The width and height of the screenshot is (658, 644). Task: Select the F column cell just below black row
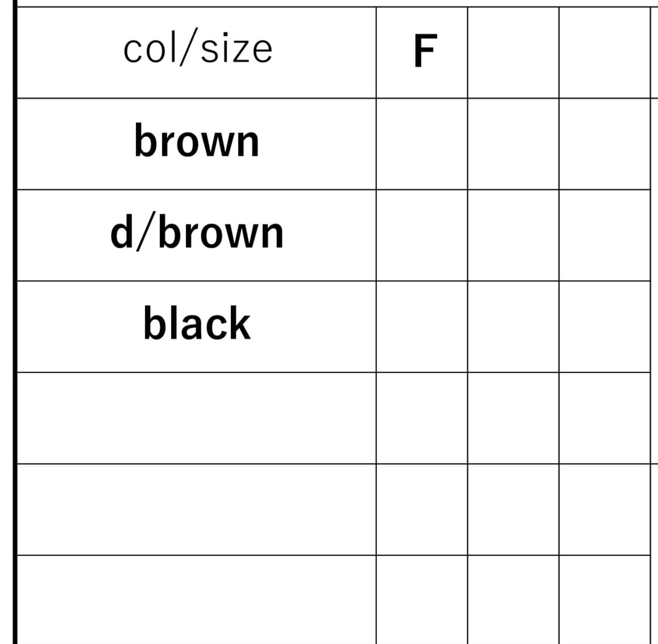(x=422, y=418)
